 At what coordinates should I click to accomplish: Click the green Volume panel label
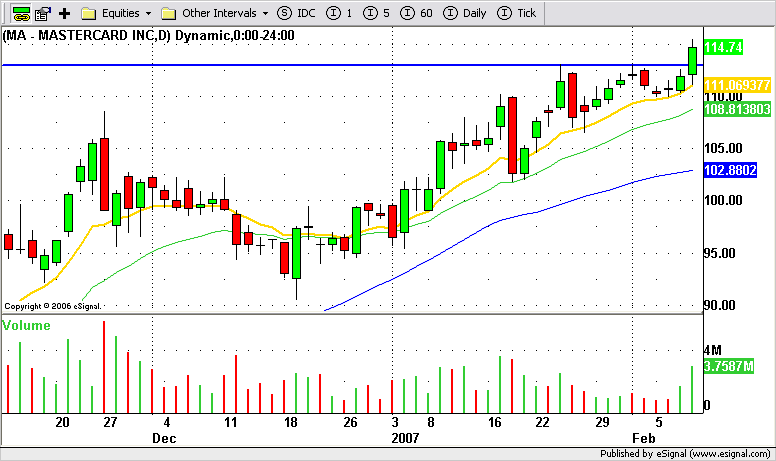[26, 325]
